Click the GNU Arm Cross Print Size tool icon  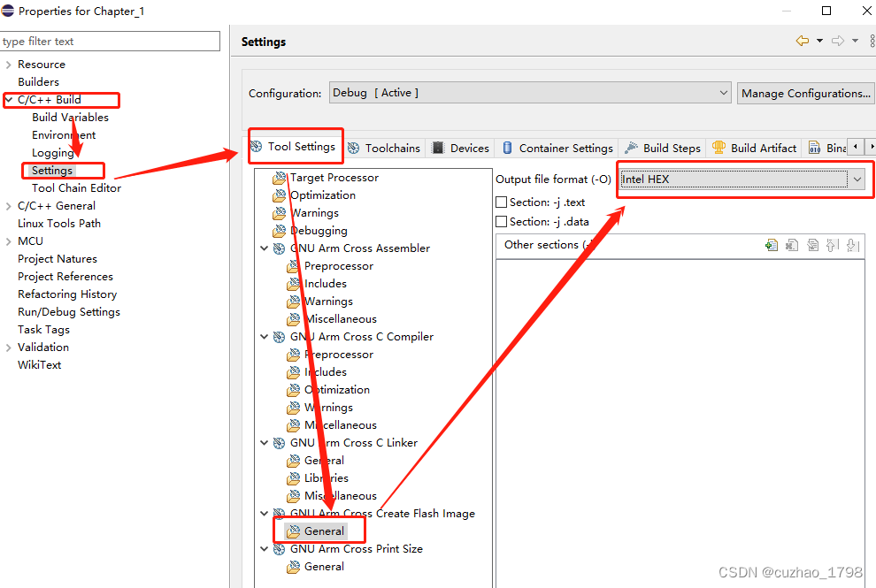279,549
